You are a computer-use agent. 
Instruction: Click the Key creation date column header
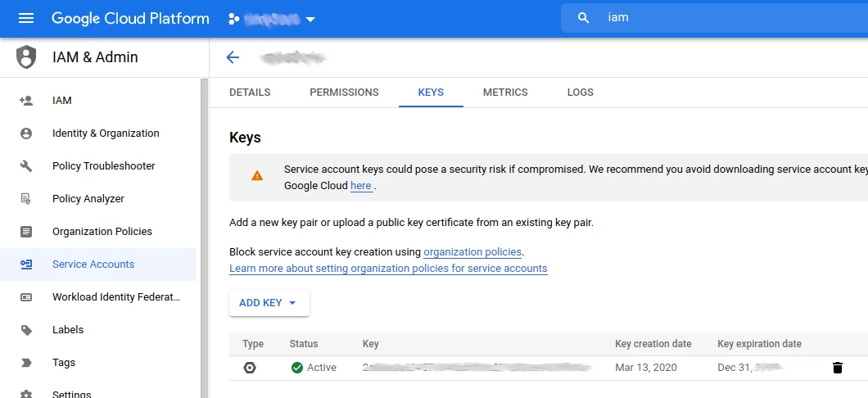[x=653, y=344]
